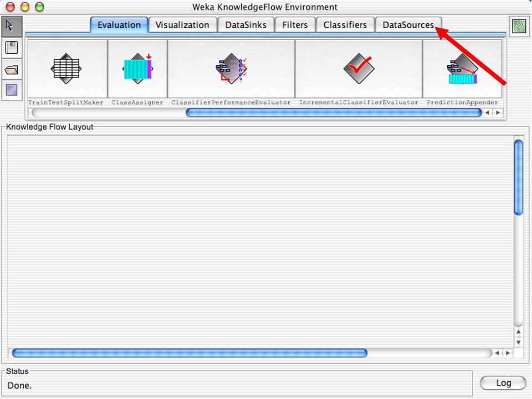Click layout vertical scroll down arrow
This screenshot has height=399, width=532.
click(x=518, y=342)
